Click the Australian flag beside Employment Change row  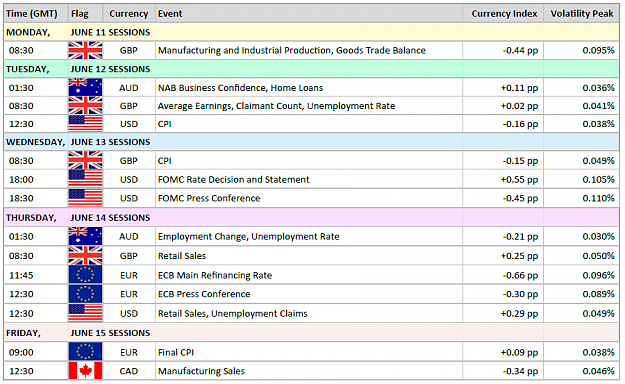pyautogui.click(x=85, y=236)
